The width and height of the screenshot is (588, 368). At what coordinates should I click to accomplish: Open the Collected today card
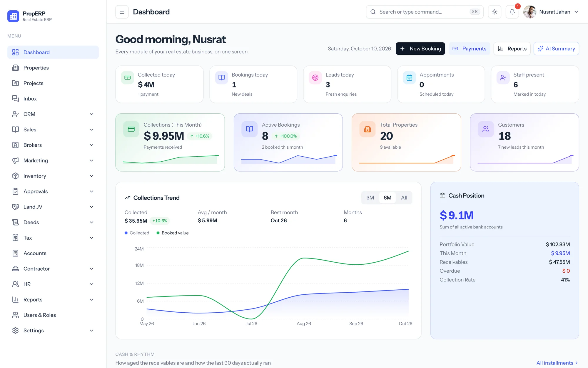(159, 84)
